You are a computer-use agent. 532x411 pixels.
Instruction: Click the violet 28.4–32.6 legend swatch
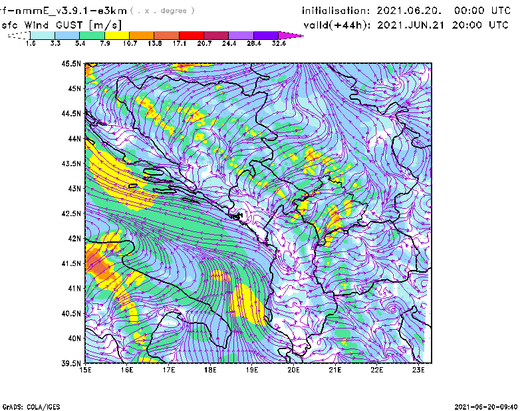coord(265,35)
